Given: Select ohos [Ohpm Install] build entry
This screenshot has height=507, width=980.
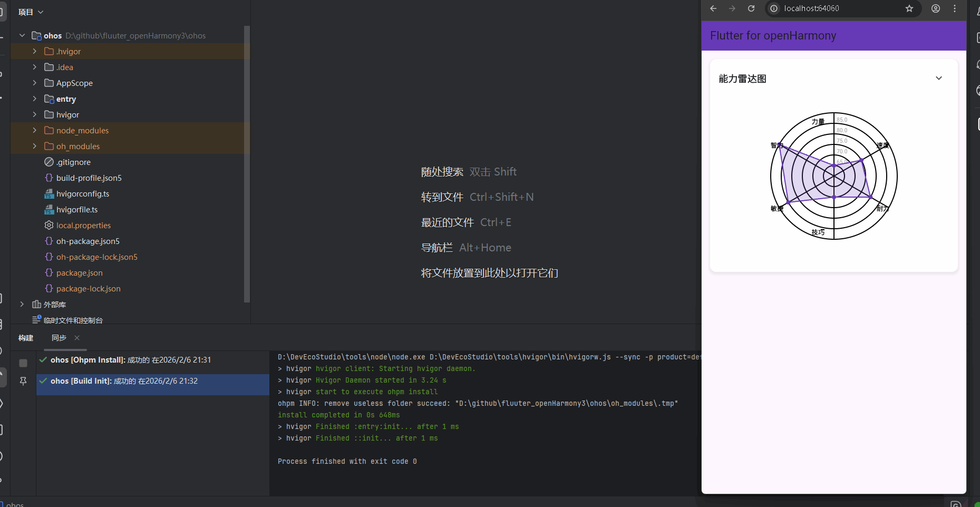Looking at the screenshot, I should [153, 360].
